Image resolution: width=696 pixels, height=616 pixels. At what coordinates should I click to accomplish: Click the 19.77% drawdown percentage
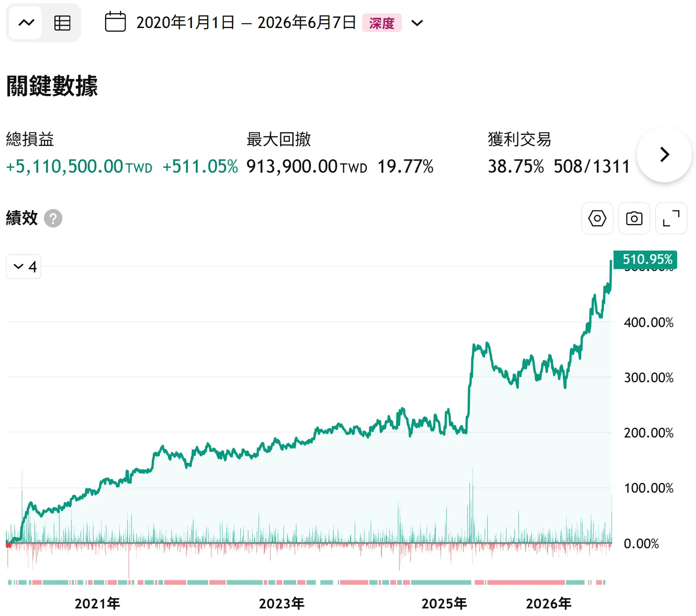tap(405, 167)
